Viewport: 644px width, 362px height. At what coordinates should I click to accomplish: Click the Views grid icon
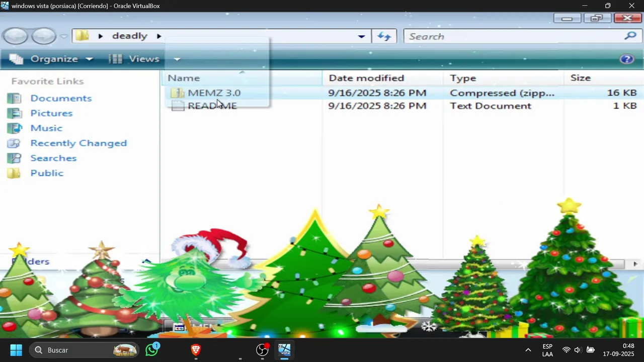point(116,59)
